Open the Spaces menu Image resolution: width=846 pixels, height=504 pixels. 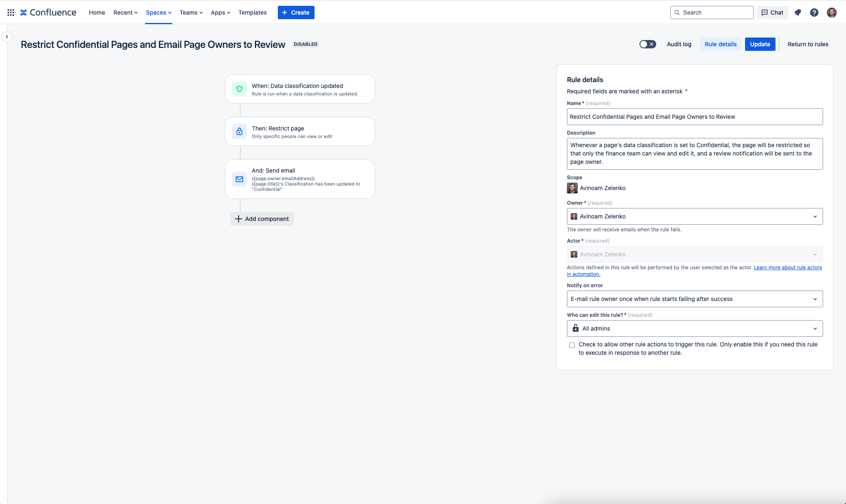(x=158, y=13)
